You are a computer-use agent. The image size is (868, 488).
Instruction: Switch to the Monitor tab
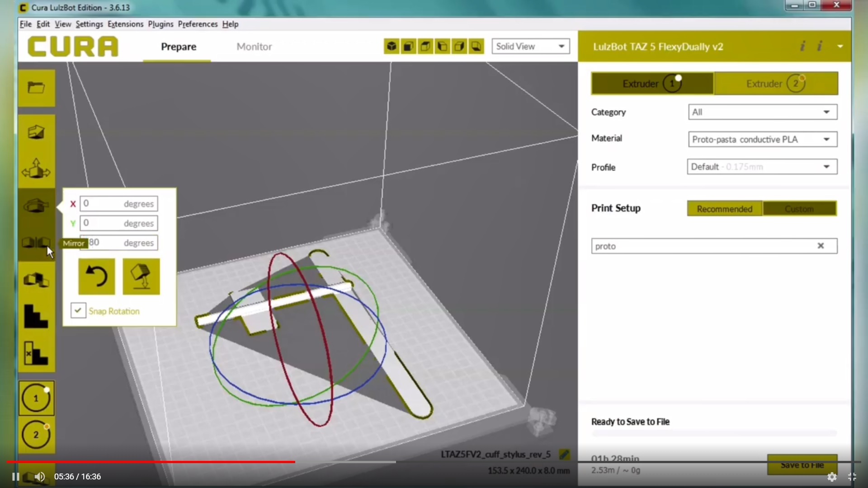254,47
